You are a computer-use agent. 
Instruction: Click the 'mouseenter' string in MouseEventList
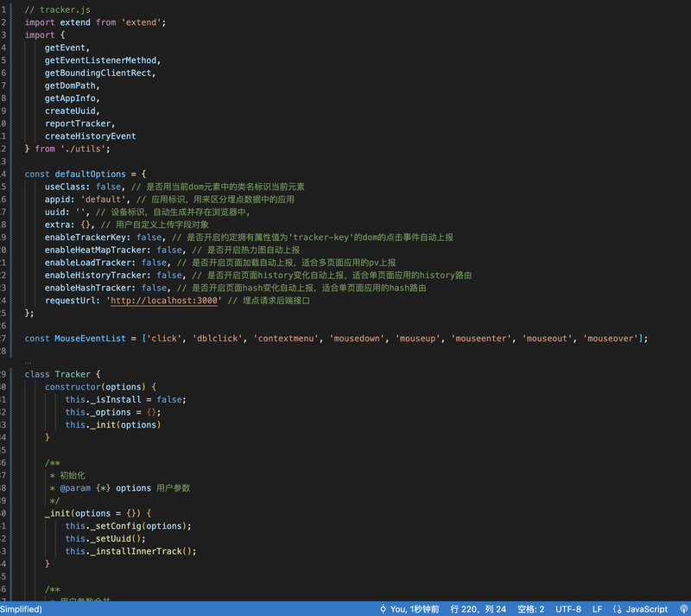coord(482,338)
